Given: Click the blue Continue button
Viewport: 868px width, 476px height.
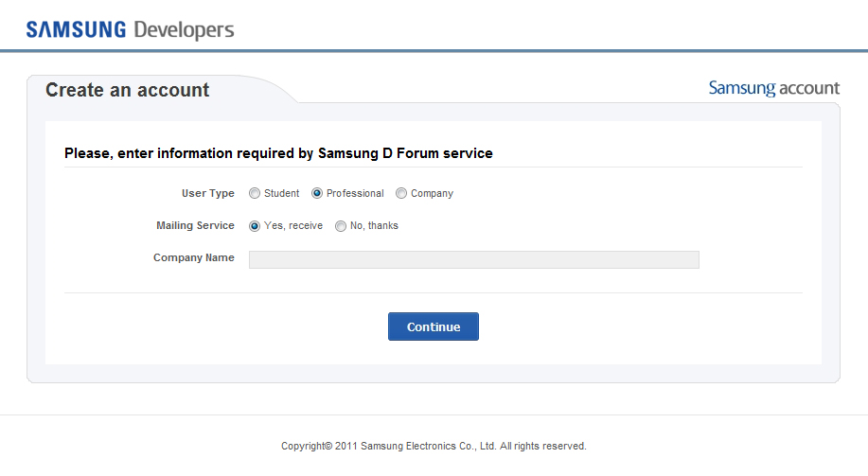Looking at the screenshot, I should pyautogui.click(x=434, y=326).
